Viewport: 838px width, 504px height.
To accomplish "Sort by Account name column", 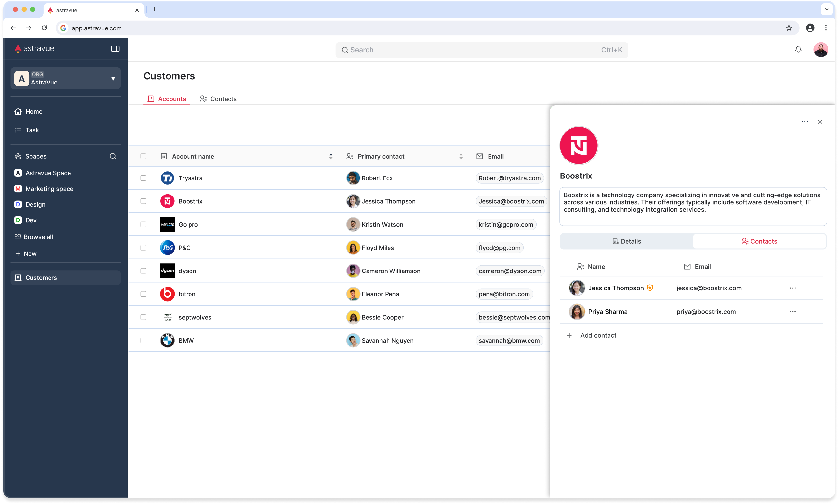I will (330, 156).
